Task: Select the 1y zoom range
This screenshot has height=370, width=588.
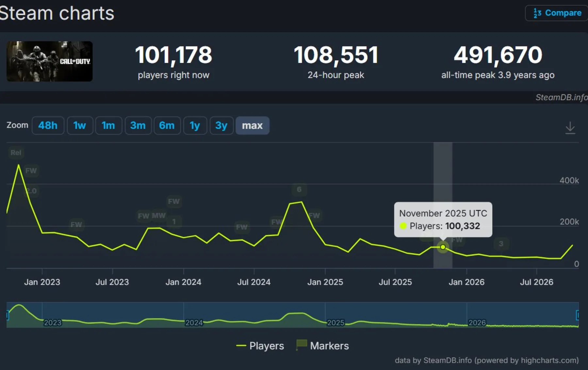Action: coord(195,125)
